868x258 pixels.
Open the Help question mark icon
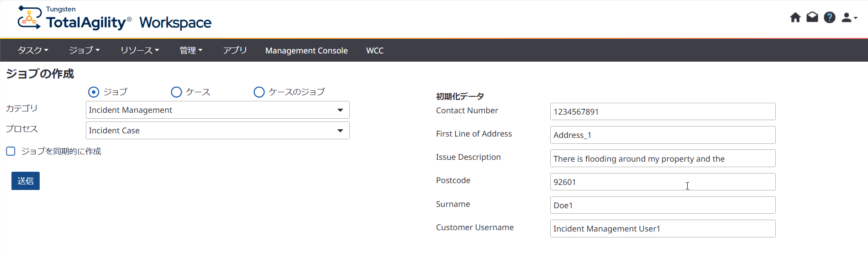pyautogui.click(x=829, y=17)
